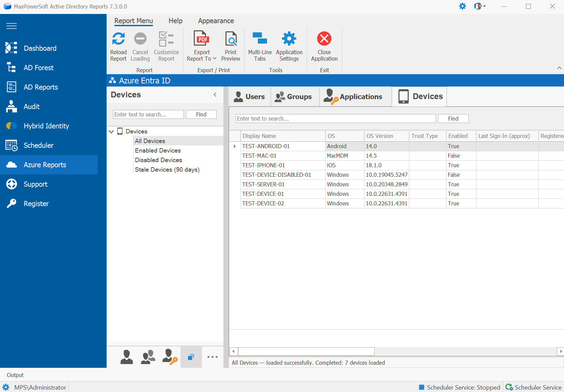Click Close Application red X
Screen dimensions: 564x392
point(324,38)
